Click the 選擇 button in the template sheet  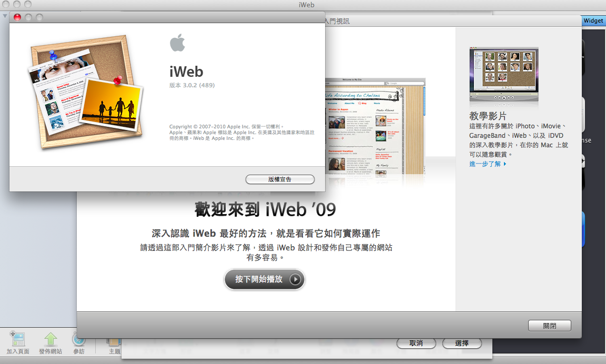tap(462, 343)
